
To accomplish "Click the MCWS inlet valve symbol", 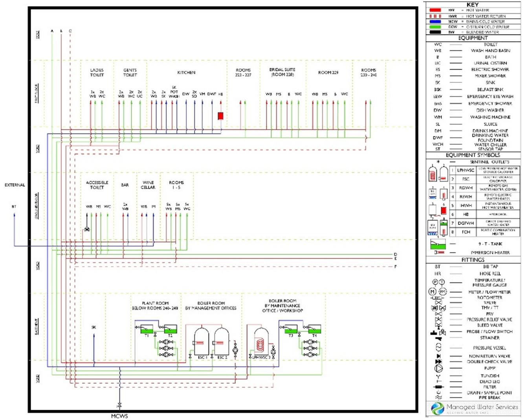I will click(119, 405).
